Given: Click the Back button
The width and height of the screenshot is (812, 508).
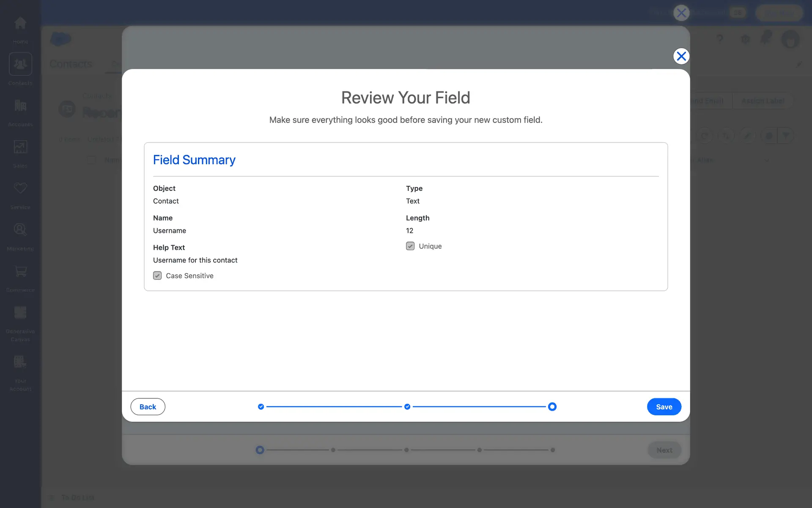Looking at the screenshot, I should click(148, 407).
